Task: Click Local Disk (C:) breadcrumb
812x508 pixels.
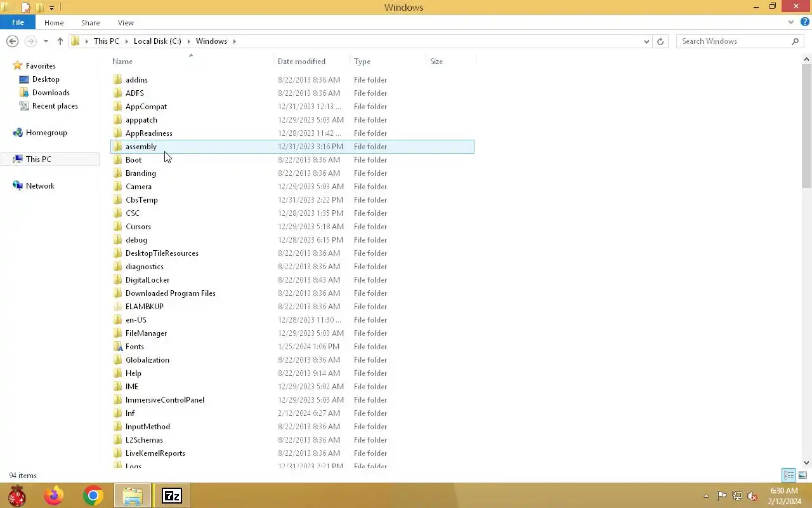Action: point(157,41)
